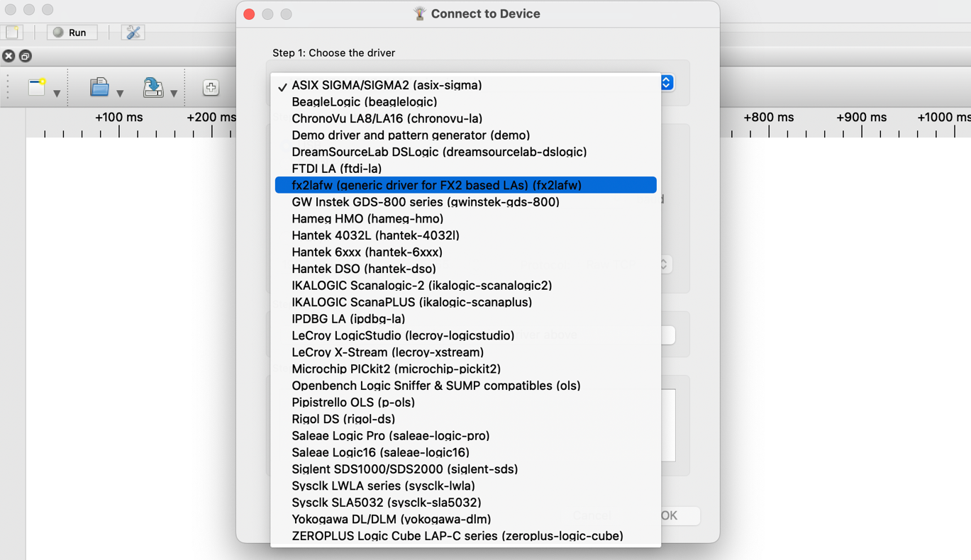The width and height of the screenshot is (971, 560).
Task: Open the settings wrench-and-screwdriver icon
Action: pyautogui.click(x=133, y=32)
